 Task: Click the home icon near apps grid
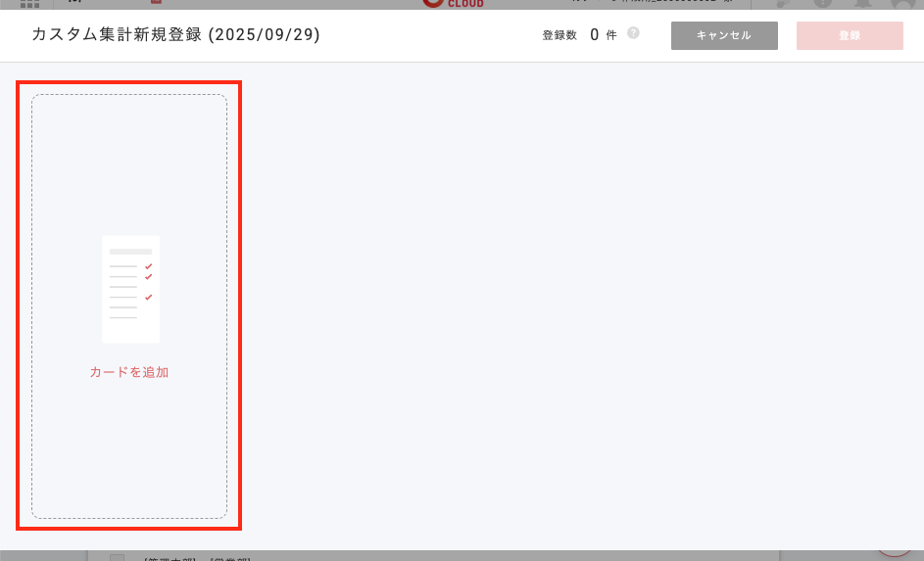coord(74,2)
